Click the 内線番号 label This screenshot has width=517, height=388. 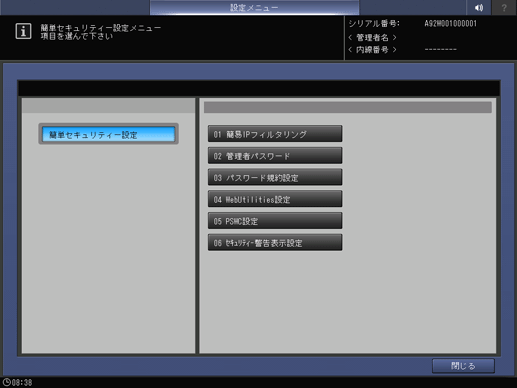(x=372, y=50)
